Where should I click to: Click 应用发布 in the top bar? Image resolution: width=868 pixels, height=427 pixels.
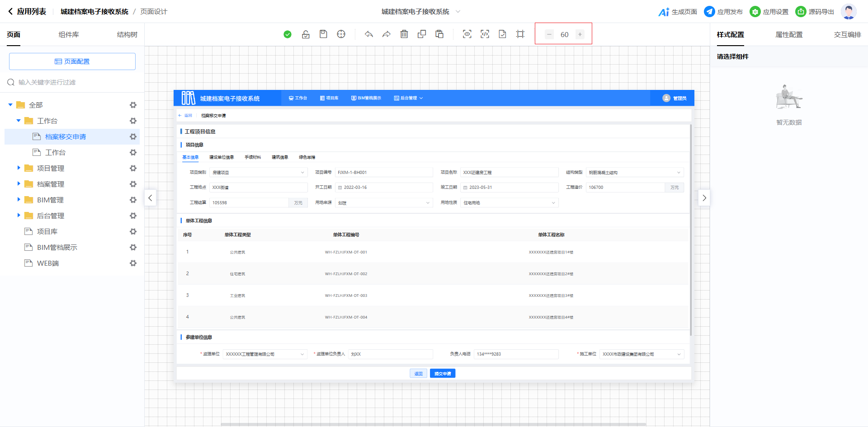723,12
